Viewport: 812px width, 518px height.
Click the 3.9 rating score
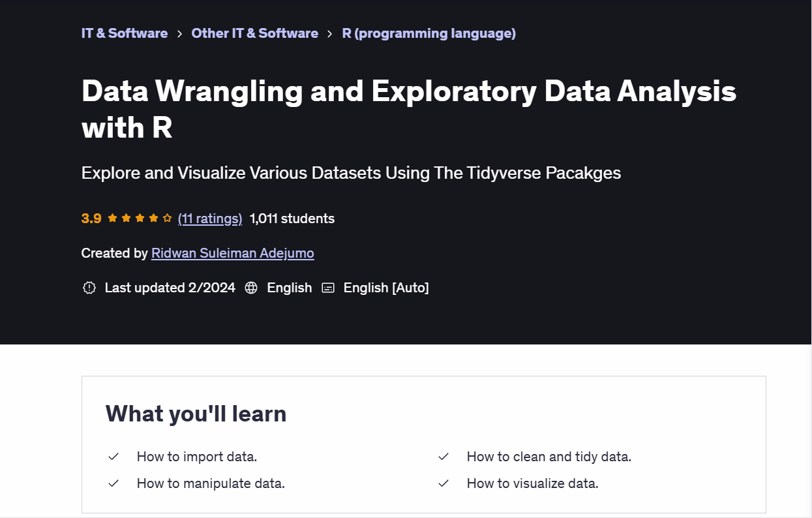(x=91, y=219)
